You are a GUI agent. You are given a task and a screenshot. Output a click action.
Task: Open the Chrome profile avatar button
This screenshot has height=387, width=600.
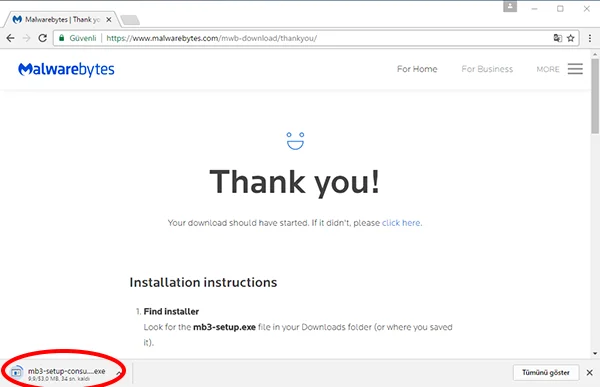510,7
